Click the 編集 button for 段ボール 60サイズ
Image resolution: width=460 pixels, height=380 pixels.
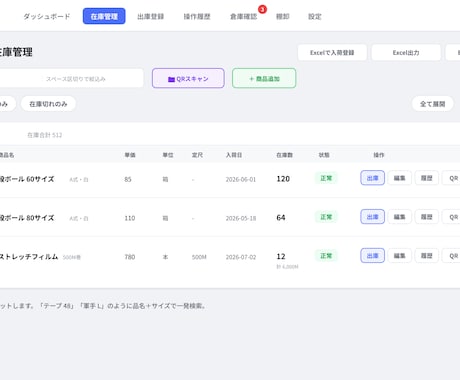[400, 178]
